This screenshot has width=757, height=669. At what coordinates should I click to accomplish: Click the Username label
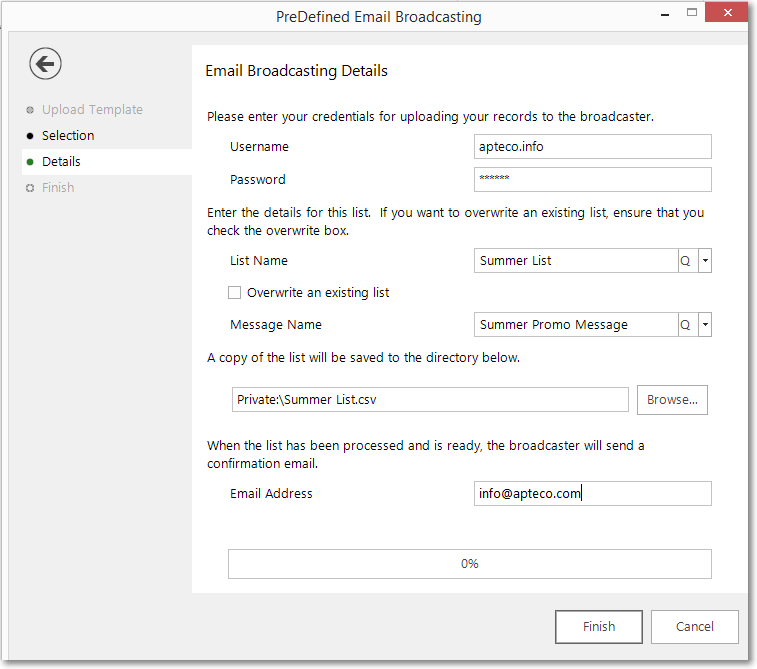point(259,147)
